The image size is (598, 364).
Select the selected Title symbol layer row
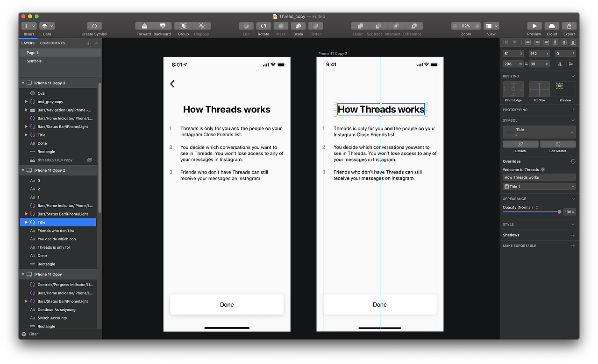[58, 223]
